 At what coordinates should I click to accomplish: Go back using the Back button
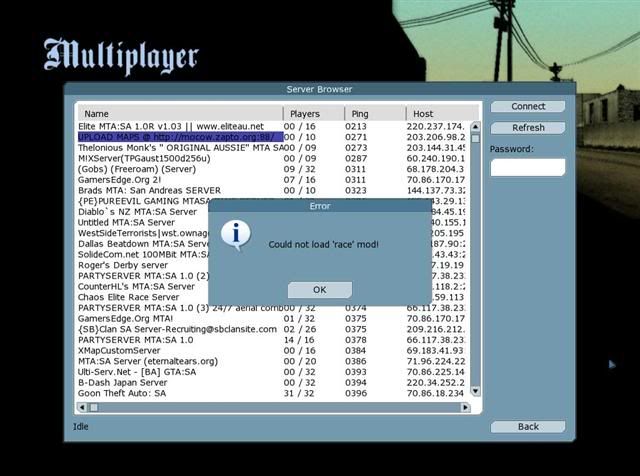pyautogui.click(x=527, y=426)
